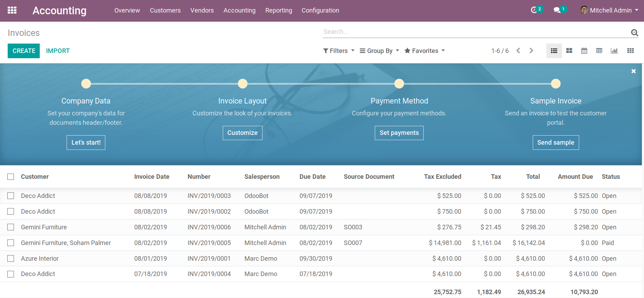Switch to the kanban view

point(569,51)
